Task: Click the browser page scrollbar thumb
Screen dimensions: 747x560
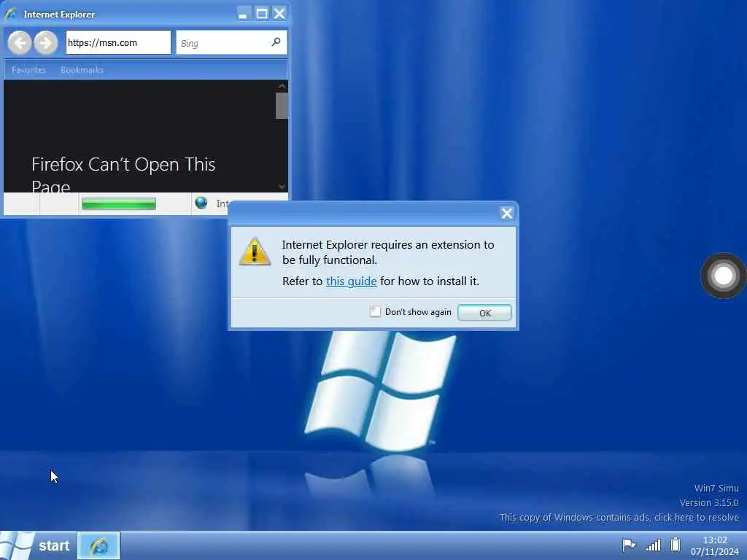Action: tap(282, 106)
